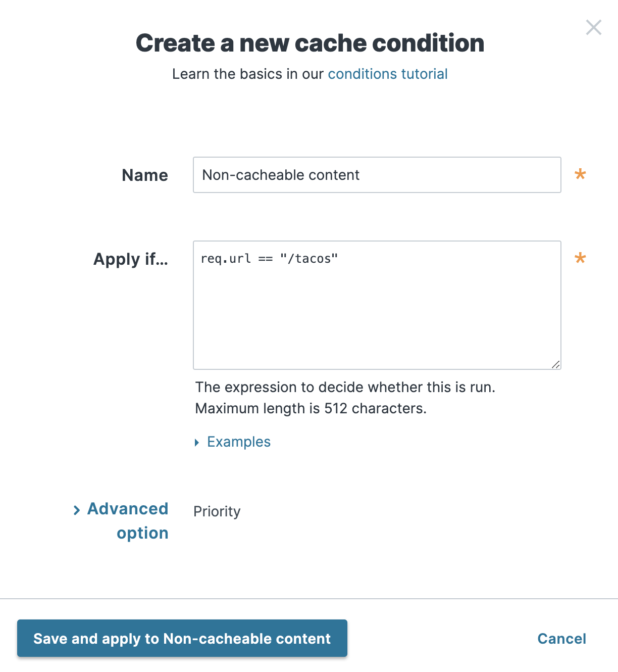Cancel creating the cache condition

pos(561,638)
